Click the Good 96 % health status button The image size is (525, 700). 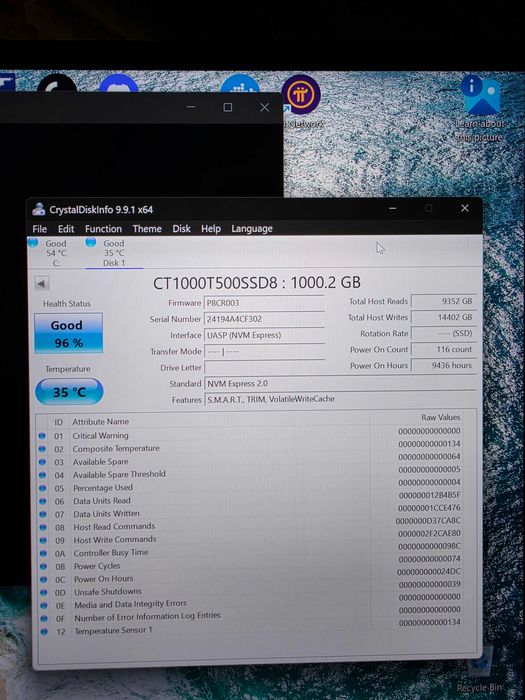pos(68,333)
